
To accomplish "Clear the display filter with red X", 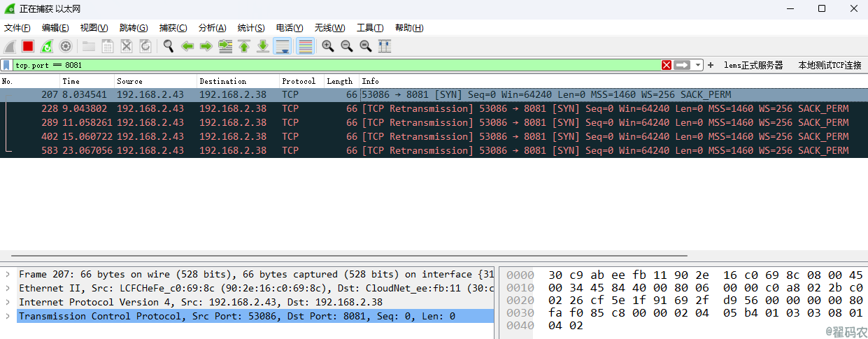I will (x=667, y=65).
